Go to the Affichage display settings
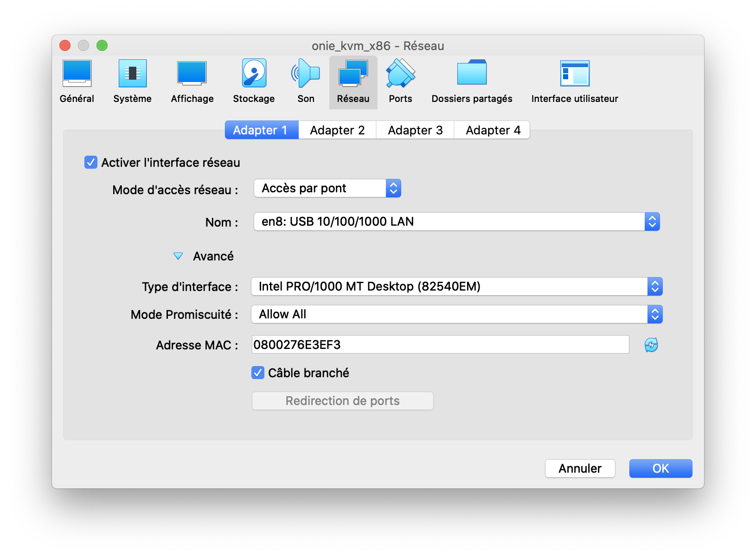 192,82
